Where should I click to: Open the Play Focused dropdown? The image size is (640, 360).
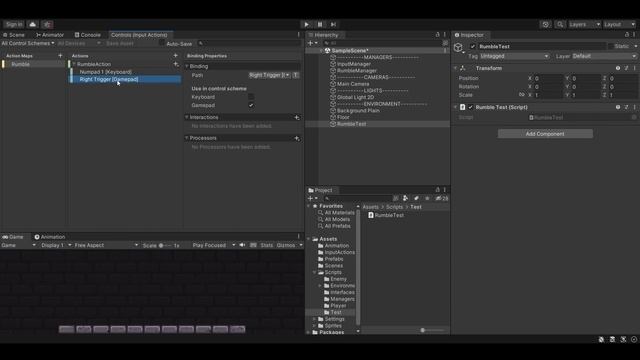(213, 245)
